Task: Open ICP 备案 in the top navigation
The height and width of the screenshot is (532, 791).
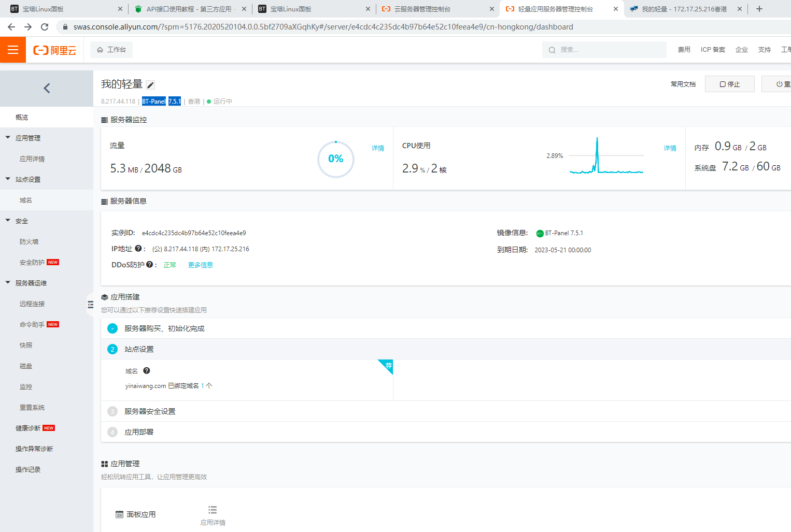Action: (713, 50)
